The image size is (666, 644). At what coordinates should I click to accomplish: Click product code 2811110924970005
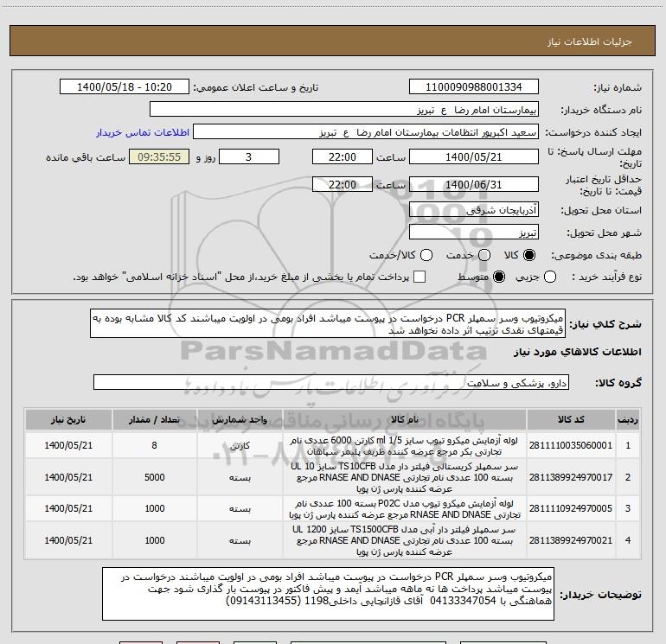coord(571,508)
